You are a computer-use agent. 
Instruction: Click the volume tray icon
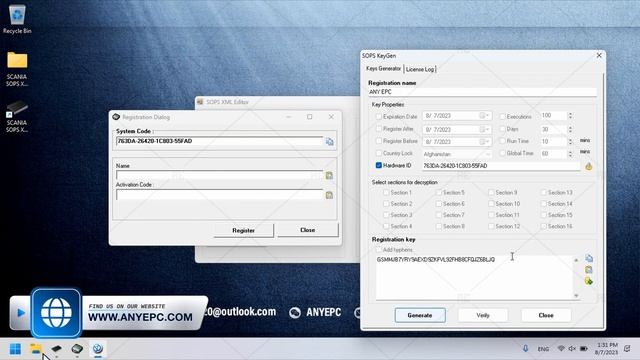572,349
